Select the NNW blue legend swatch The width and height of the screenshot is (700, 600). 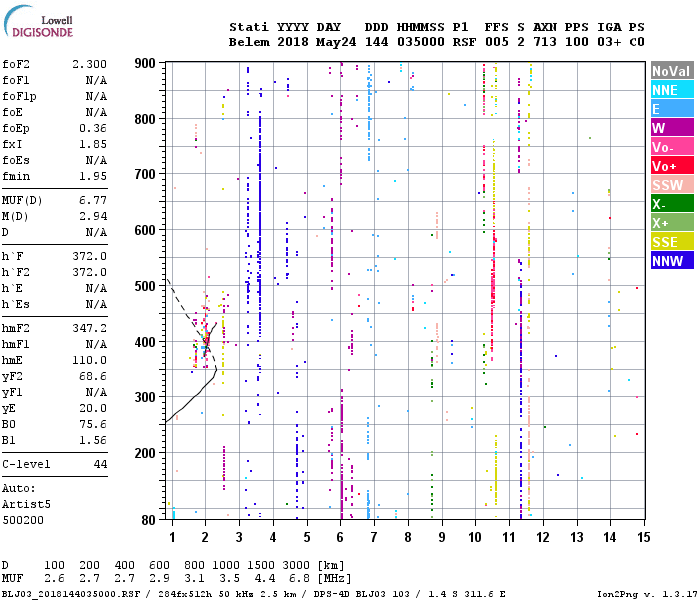click(672, 261)
